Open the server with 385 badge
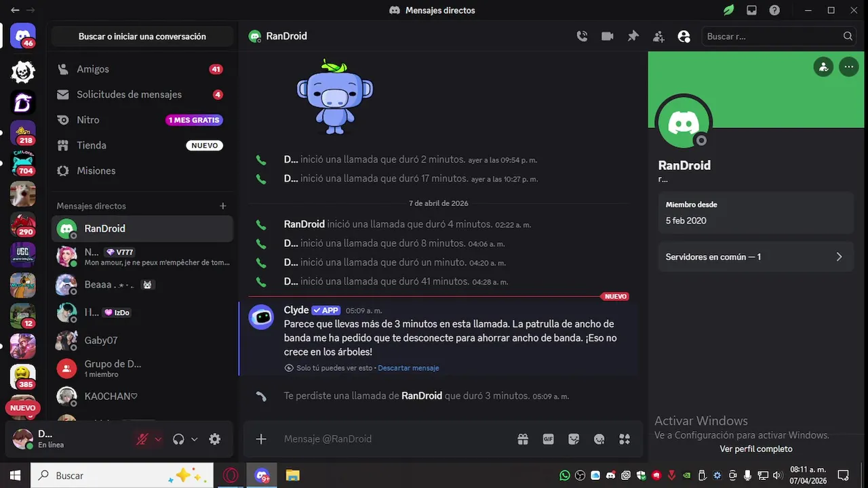Screen dimensions: 868x488 click(x=23, y=377)
